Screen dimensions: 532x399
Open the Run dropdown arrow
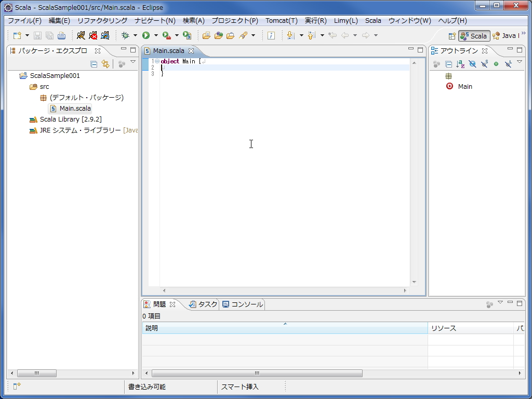coord(156,35)
